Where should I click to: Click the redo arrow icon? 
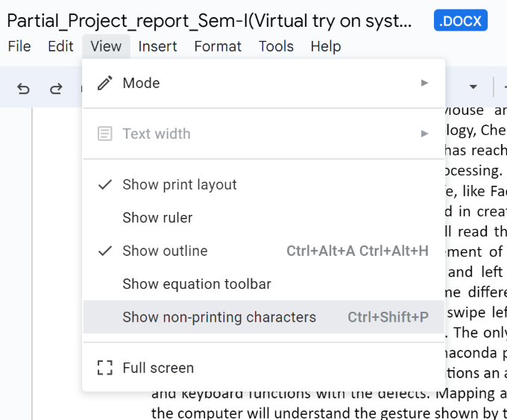pos(56,89)
